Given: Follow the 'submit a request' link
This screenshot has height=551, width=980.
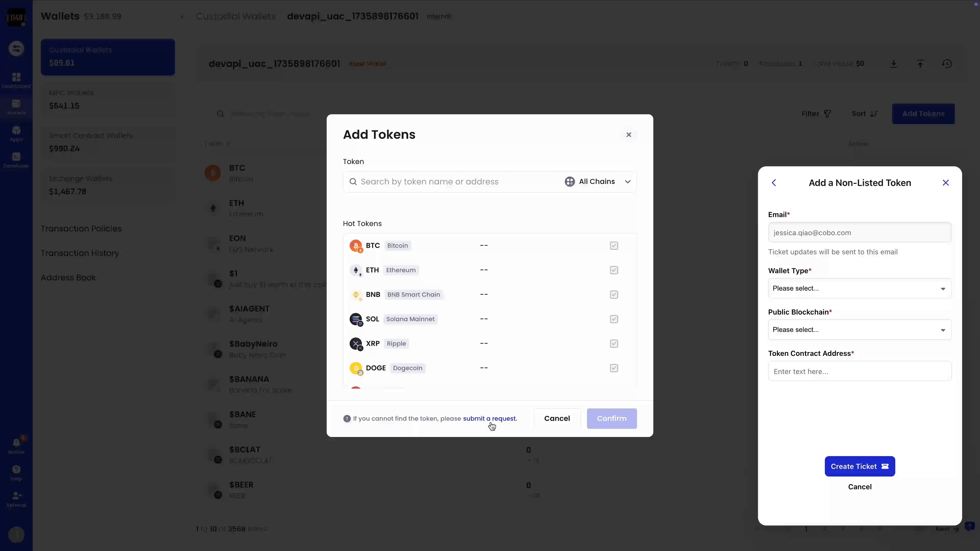Looking at the screenshot, I should tap(490, 419).
